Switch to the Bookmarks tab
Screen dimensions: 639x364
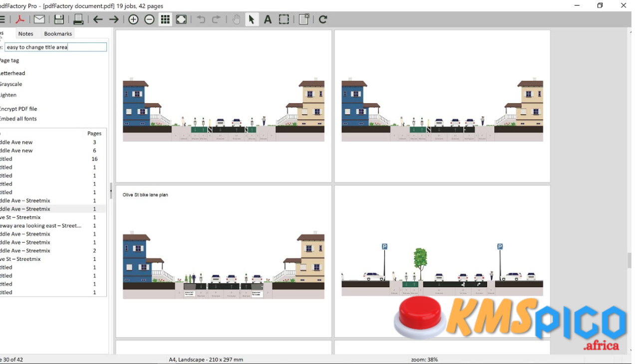click(58, 34)
